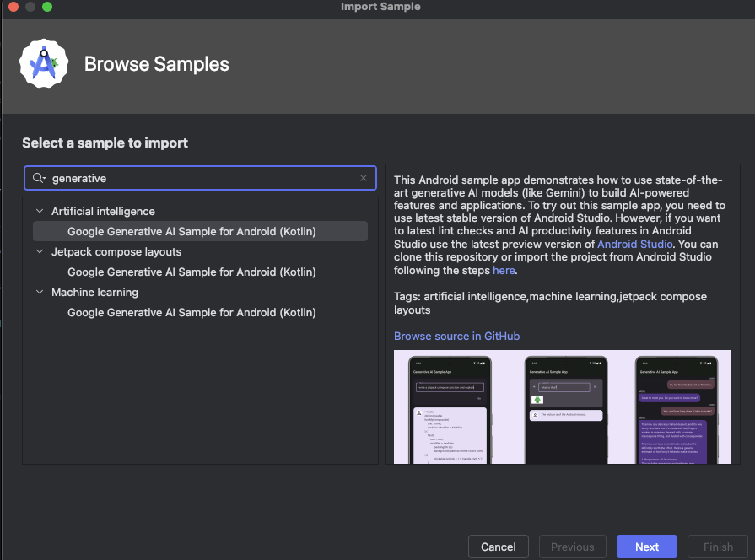755x560 pixels.
Task: Open the Android Studio link in description
Action: tap(634, 244)
